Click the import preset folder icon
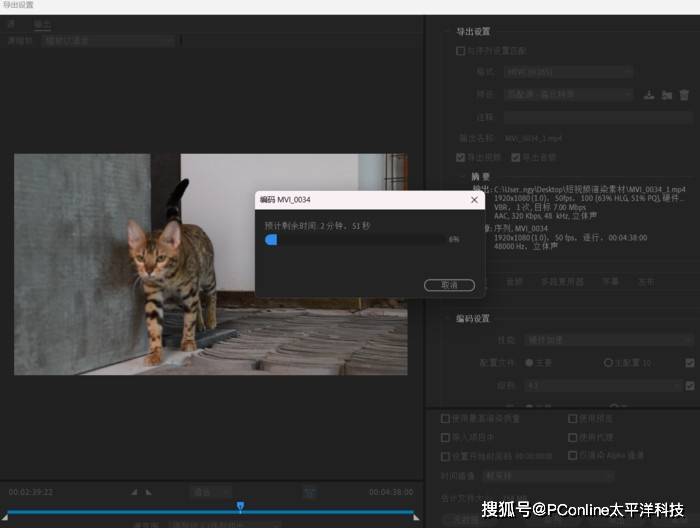Image resolution: width=700 pixels, height=528 pixels. [x=667, y=95]
